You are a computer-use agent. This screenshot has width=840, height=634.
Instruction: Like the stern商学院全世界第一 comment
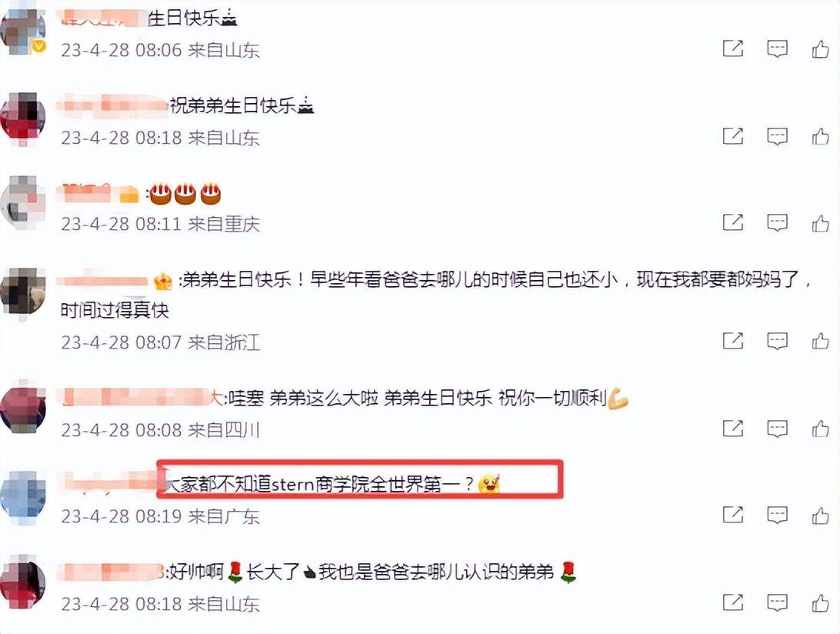tap(820, 515)
